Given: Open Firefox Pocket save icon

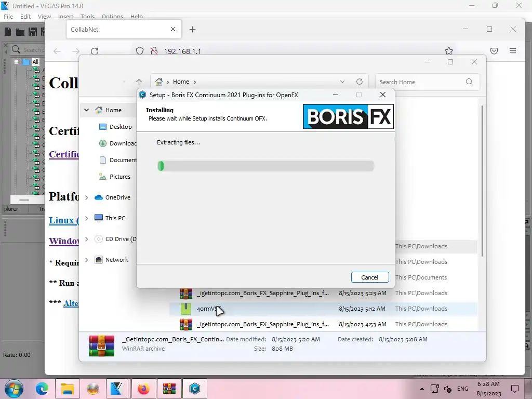Looking at the screenshot, I should point(494,51).
